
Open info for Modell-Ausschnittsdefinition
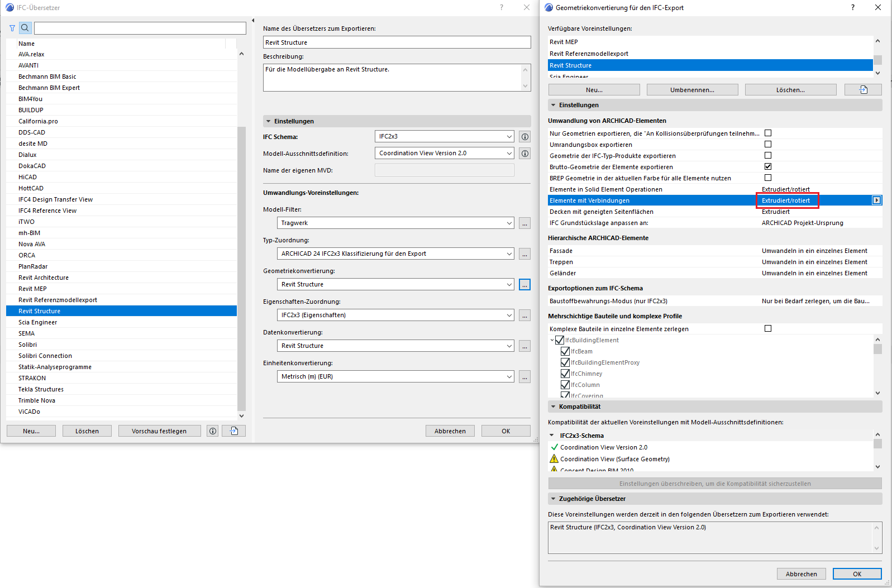click(x=524, y=154)
